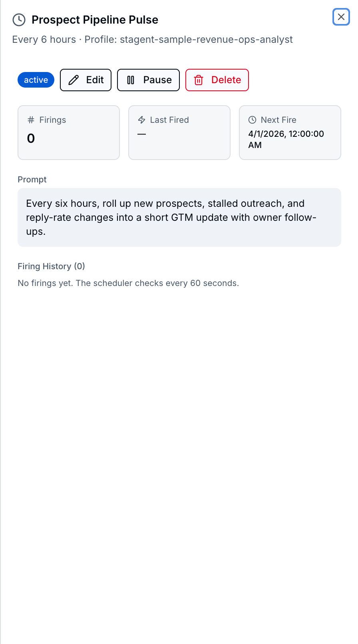Click active badge to deactivate the schedule

pyautogui.click(x=36, y=80)
